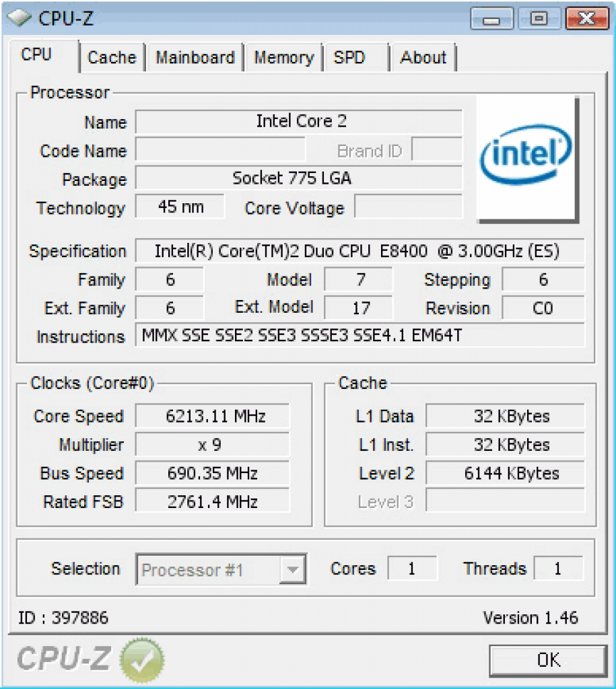
Task: Click the empty Level 3 cache field
Action: (x=506, y=501)
